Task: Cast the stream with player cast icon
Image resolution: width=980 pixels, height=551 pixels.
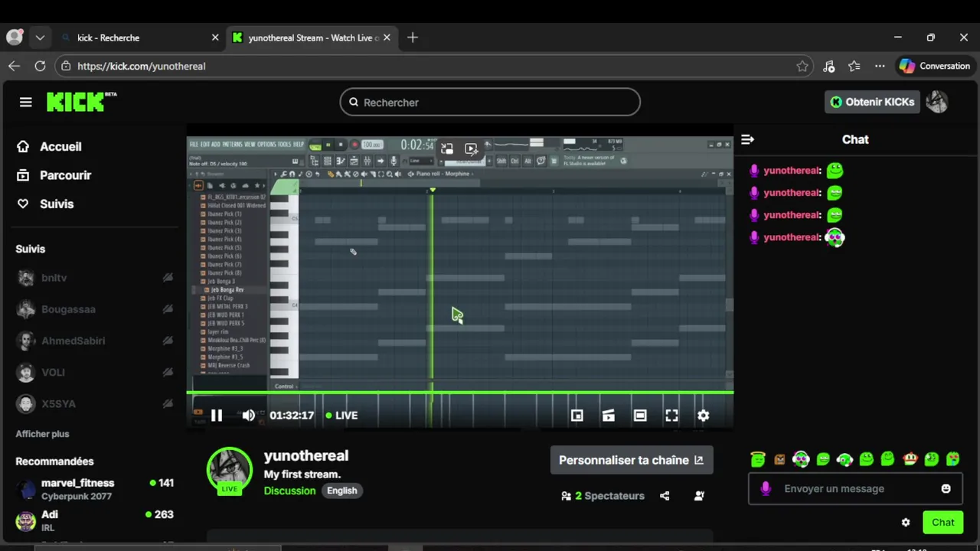Action: [609, 415]
